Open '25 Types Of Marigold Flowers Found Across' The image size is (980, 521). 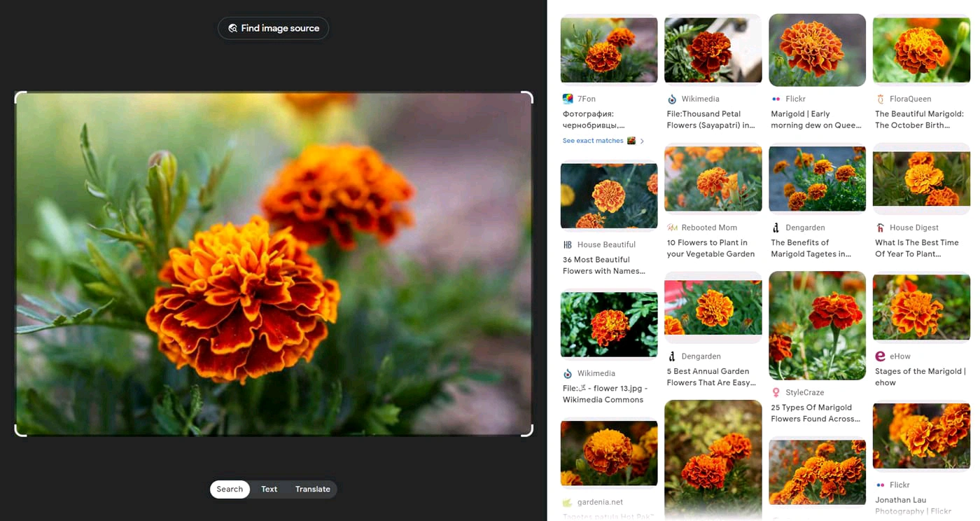(815, 413)
